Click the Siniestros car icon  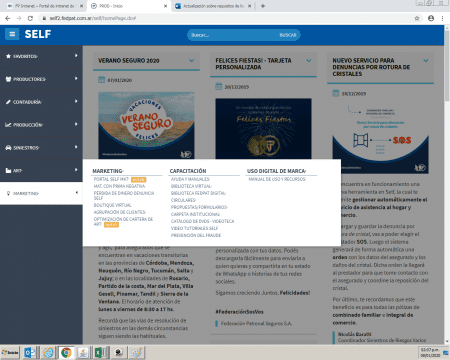(8, 148)
